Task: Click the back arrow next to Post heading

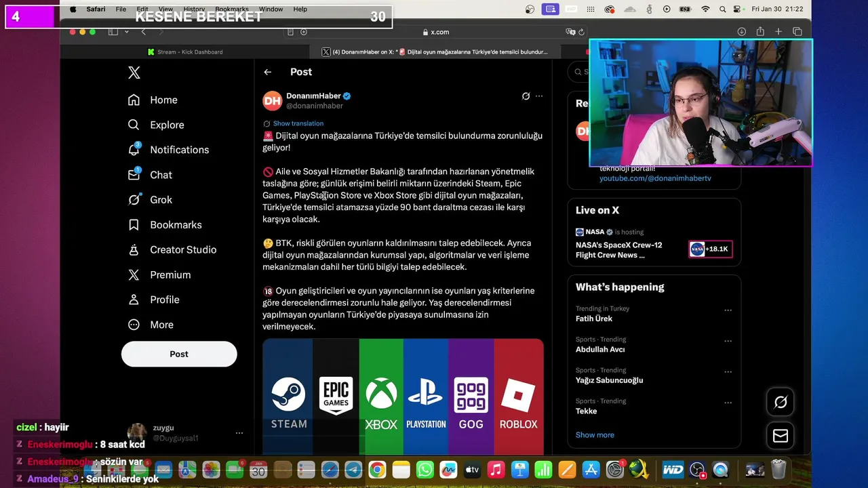Action: (268, 72)
